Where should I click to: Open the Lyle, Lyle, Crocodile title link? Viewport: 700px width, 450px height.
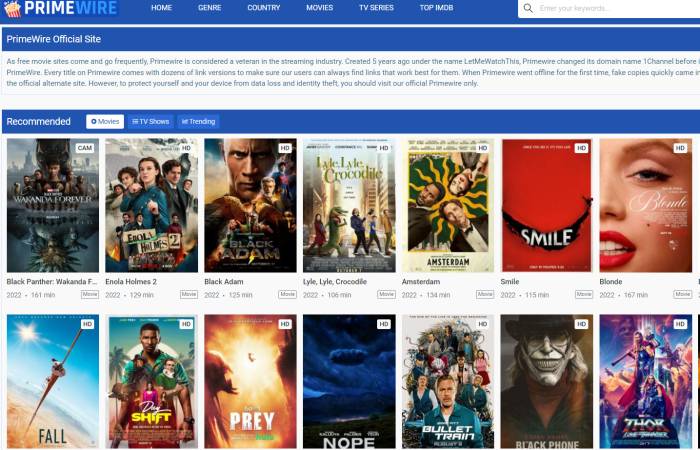334,282
